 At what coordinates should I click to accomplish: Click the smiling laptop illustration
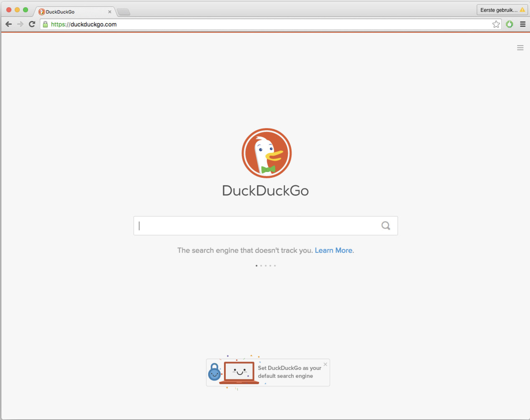[x=239, y=372]
